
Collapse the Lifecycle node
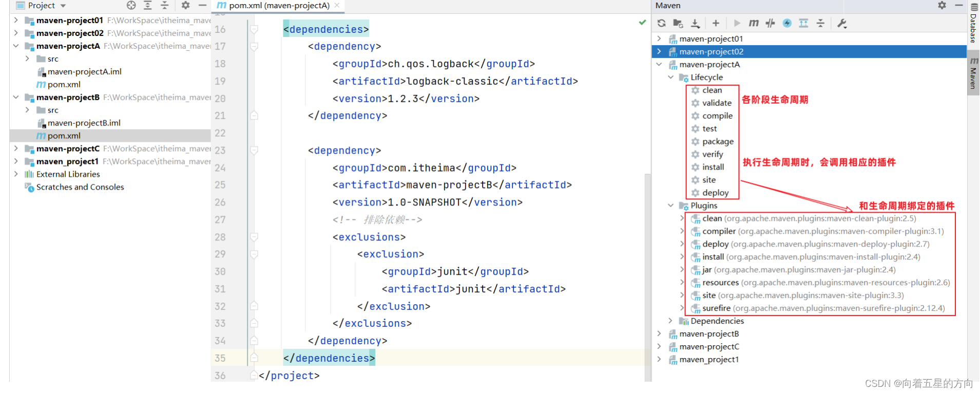pos(670,77)
